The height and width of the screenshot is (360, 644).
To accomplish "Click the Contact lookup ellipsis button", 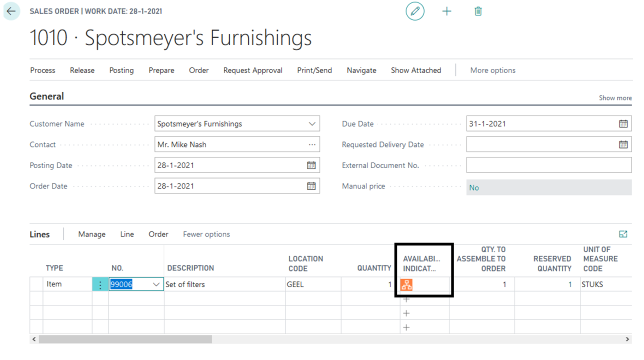I will click(x=312, y=144).
